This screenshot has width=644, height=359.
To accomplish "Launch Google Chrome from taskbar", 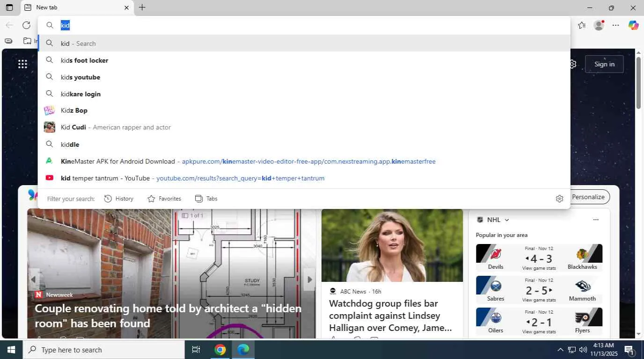I will pyautogui.click(x=220, y=350).
